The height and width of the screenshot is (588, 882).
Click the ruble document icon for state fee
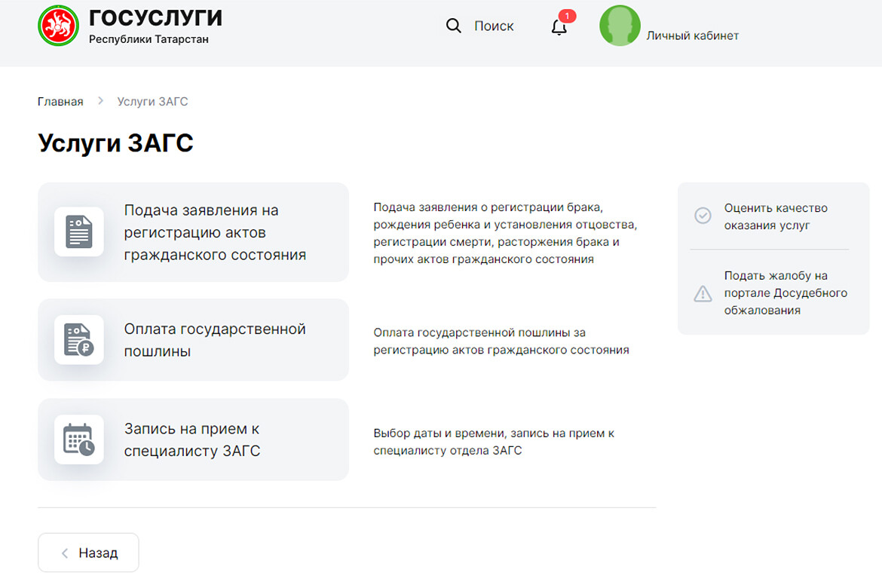(79, 340)
